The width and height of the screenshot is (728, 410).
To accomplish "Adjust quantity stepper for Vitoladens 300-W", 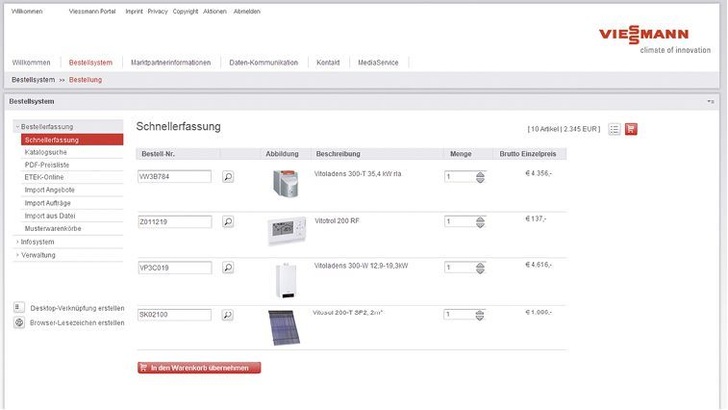I will 480,268.
